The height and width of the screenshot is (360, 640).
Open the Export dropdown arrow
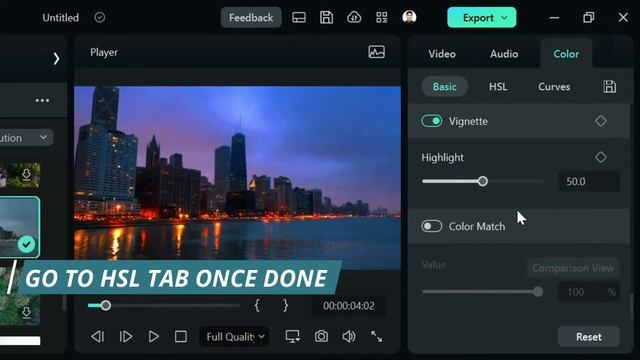(504, 18)
